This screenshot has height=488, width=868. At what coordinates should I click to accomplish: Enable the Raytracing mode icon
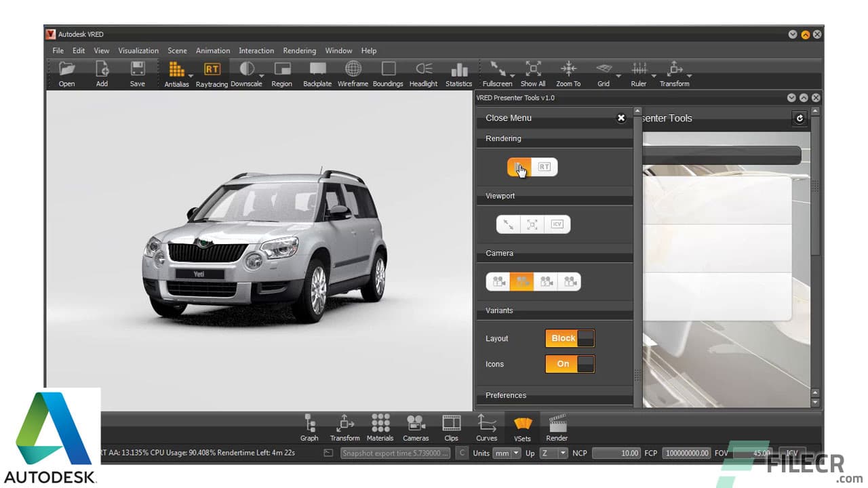[212, 70]
